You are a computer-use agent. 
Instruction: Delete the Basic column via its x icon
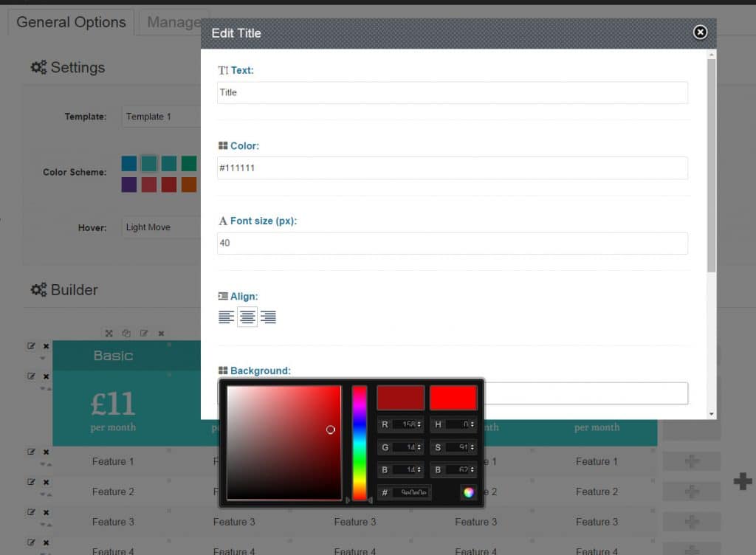[161, 333]
